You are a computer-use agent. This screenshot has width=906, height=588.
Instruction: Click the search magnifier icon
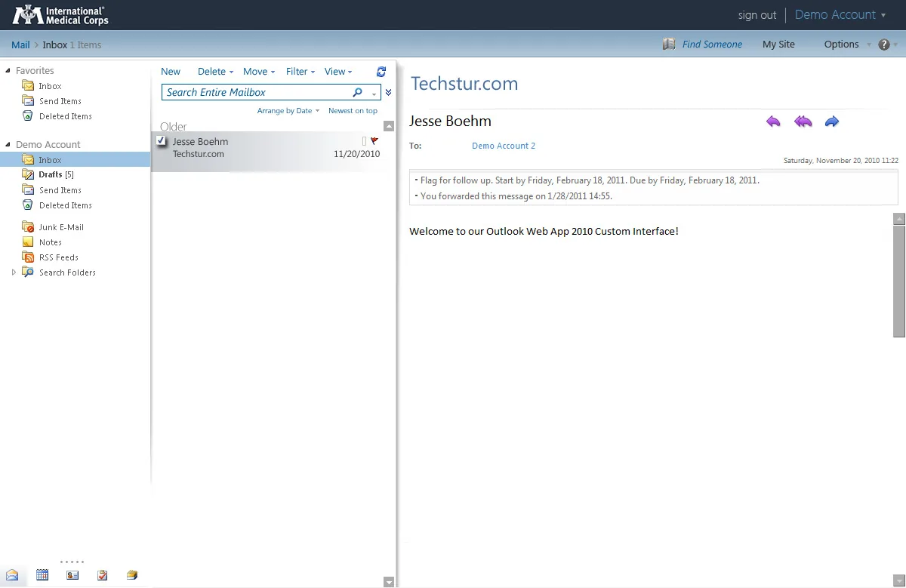click(x=358, y=92)
